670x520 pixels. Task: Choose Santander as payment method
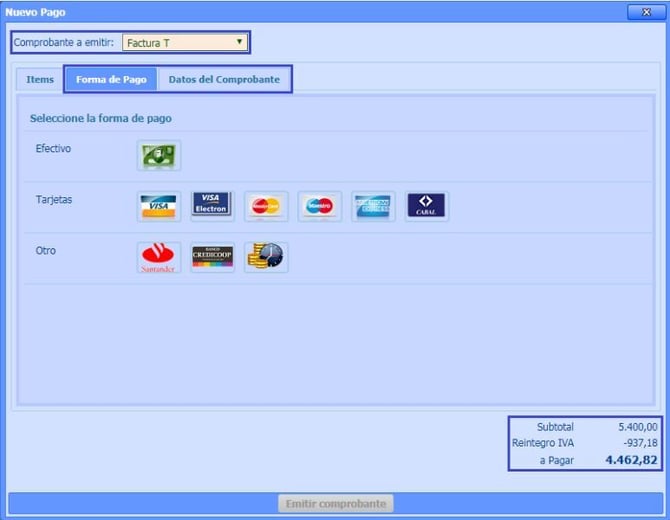(x=159, y=257)
